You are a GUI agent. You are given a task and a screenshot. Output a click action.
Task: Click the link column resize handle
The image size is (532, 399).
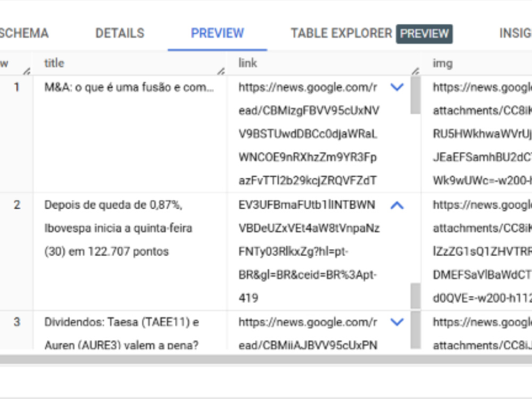tap(415, 71)
